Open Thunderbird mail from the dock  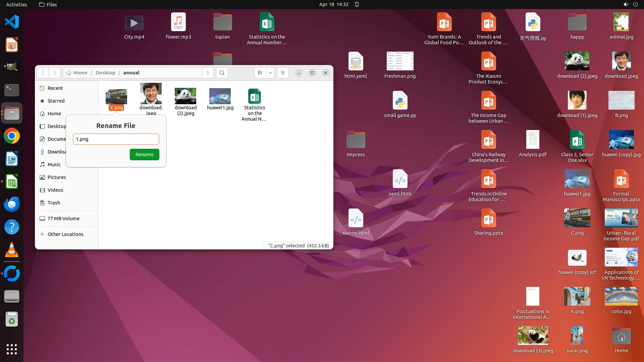coord(12,204)
